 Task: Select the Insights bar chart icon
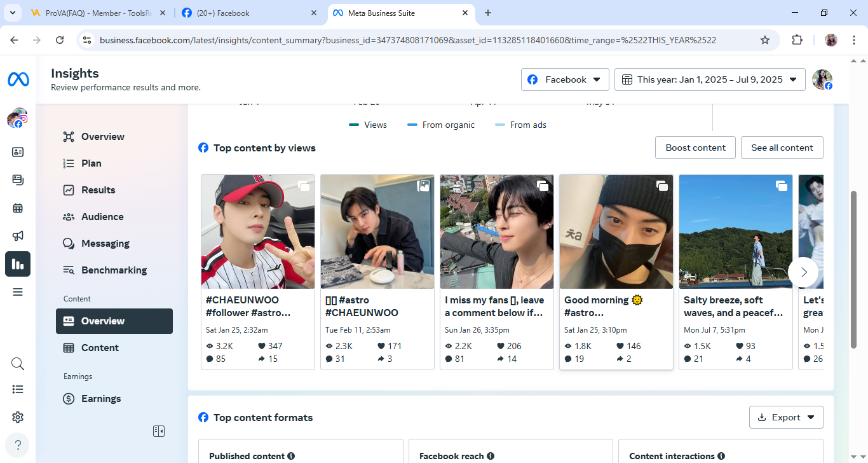click(18, 264)
